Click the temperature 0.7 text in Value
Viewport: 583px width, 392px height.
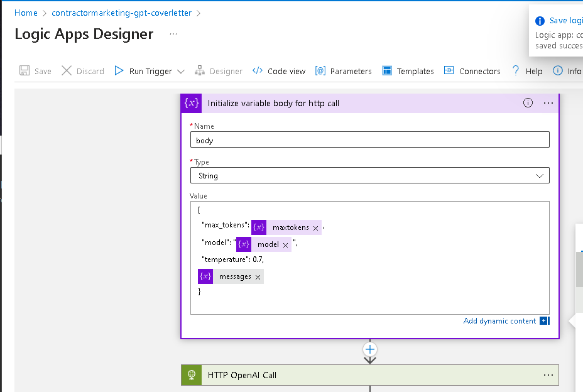232,259
